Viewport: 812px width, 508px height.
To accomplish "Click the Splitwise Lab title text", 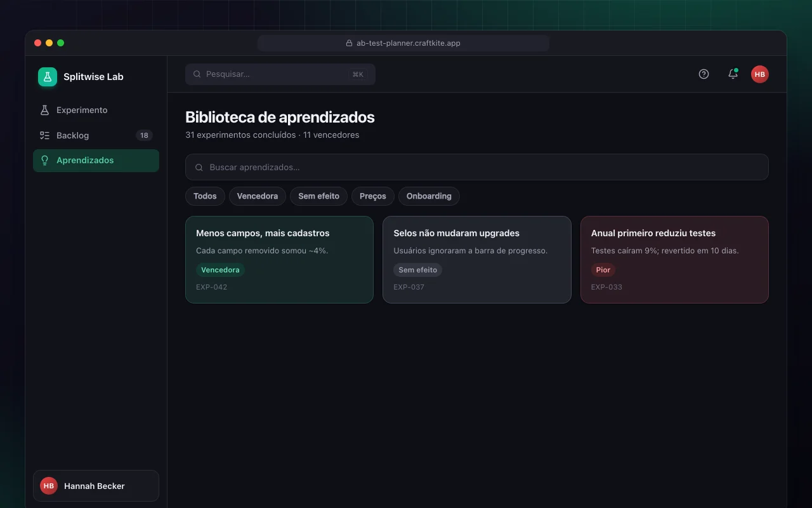I will click(93, 77).
